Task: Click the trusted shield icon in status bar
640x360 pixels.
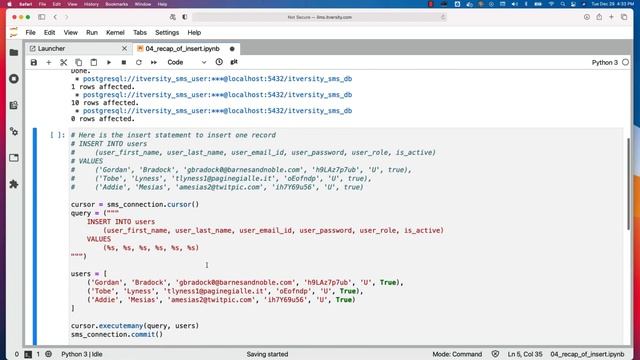Action: pos(495,354)
